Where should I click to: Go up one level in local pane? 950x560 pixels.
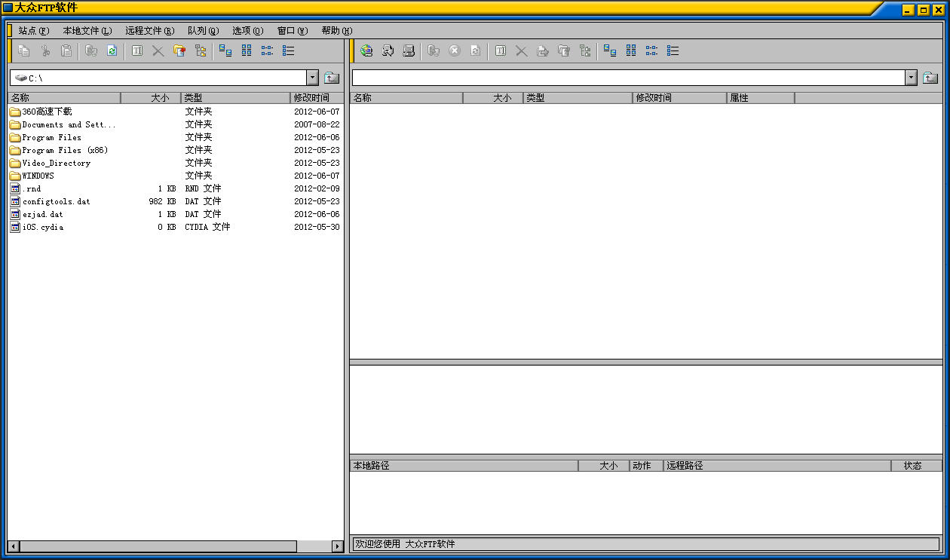click(332, 78)
